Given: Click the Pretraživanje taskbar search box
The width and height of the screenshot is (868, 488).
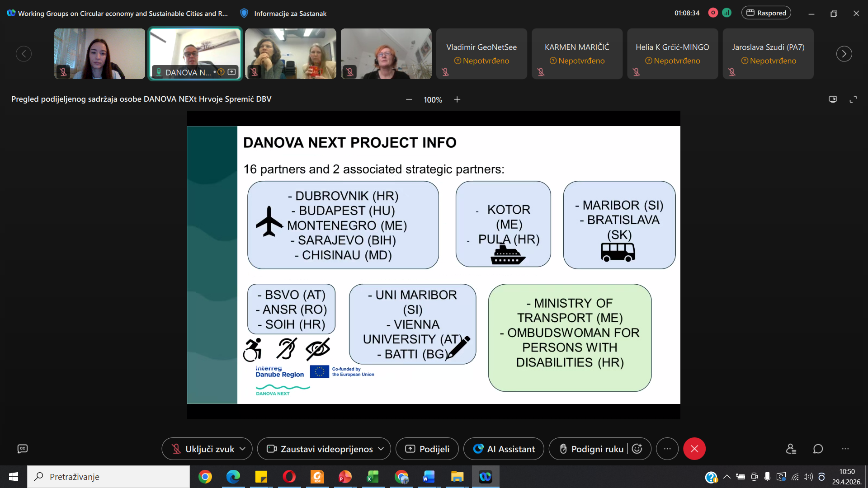Looking at the screenshot, I should pyautogui.click(x=108, y=477).
